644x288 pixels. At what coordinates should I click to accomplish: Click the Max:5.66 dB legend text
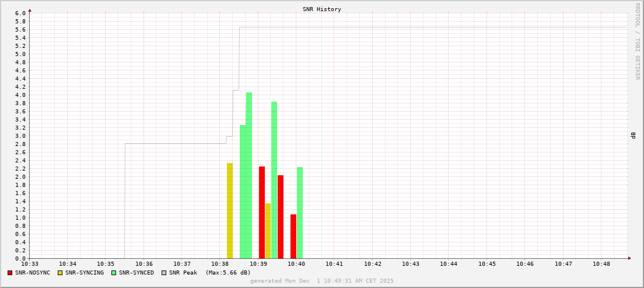[228, 273]
